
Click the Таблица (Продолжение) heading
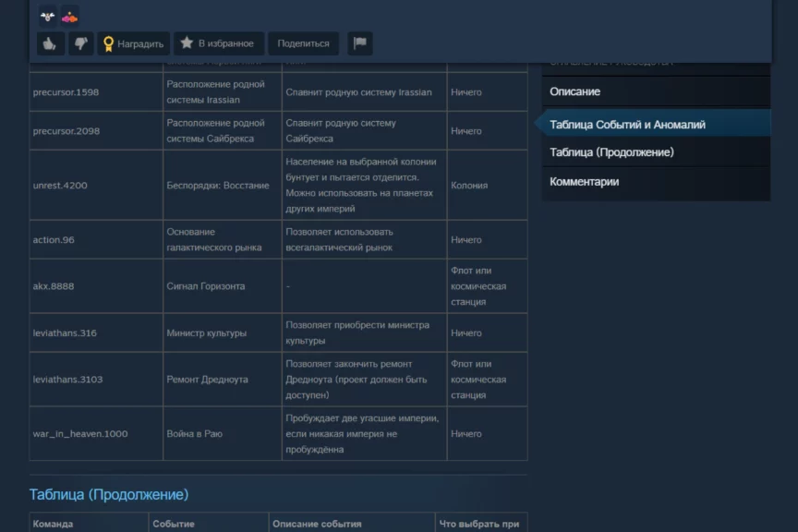(x=109, y=495)
